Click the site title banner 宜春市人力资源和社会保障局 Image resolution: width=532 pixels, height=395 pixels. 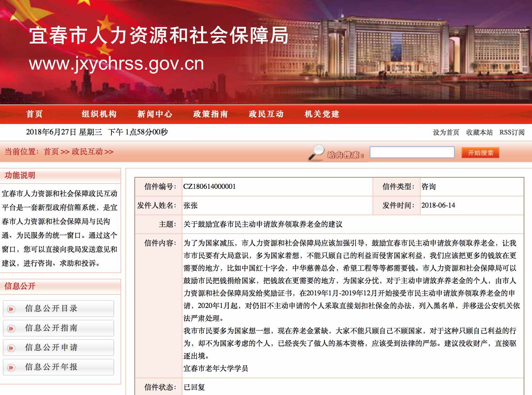pyautogui.click(x=159, y=36)
